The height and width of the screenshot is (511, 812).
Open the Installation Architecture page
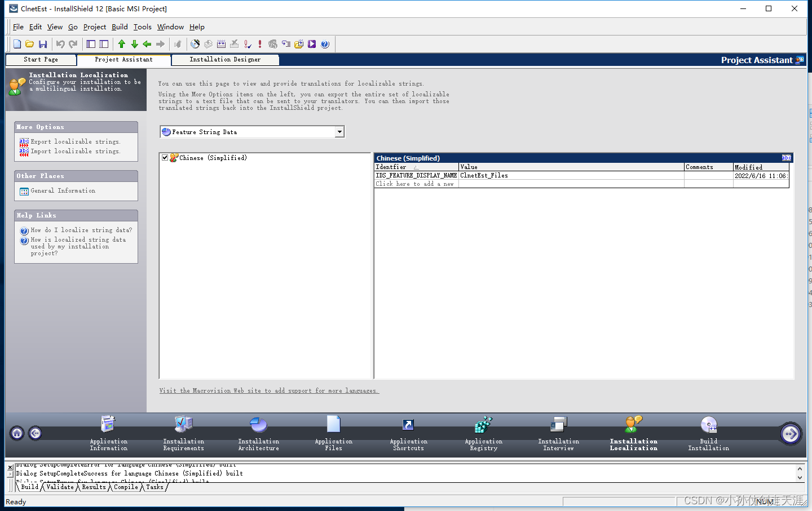click(258, 433)
